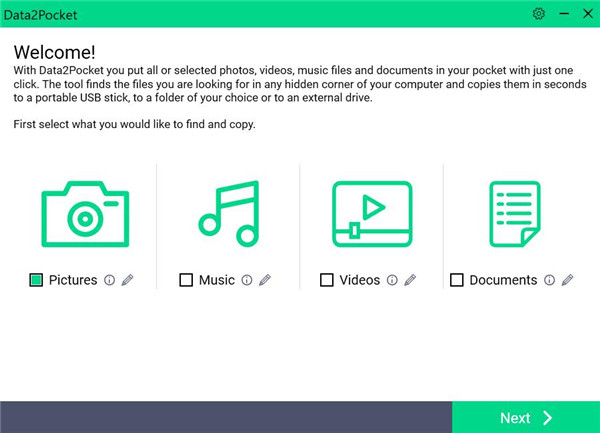Screen dimensions: 600x433
Task: Edit Pictures file types with pencil icon
Action: (127, 280)
